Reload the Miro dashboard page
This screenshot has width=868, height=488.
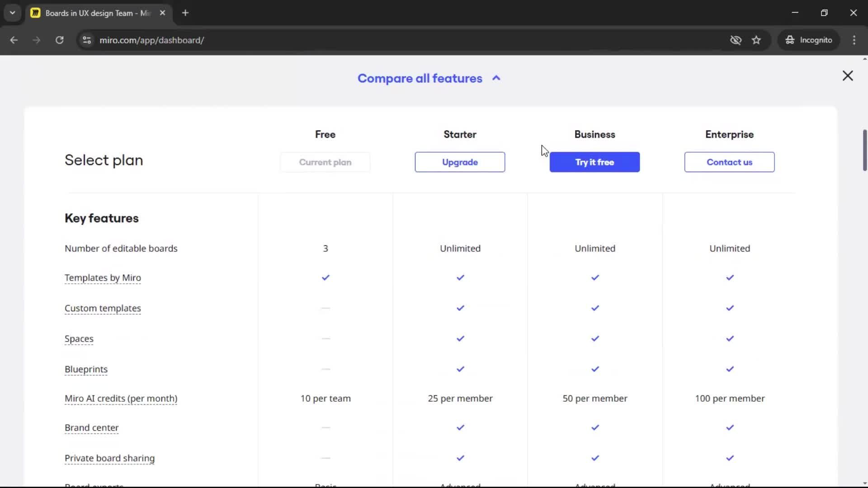pos(59,40)
